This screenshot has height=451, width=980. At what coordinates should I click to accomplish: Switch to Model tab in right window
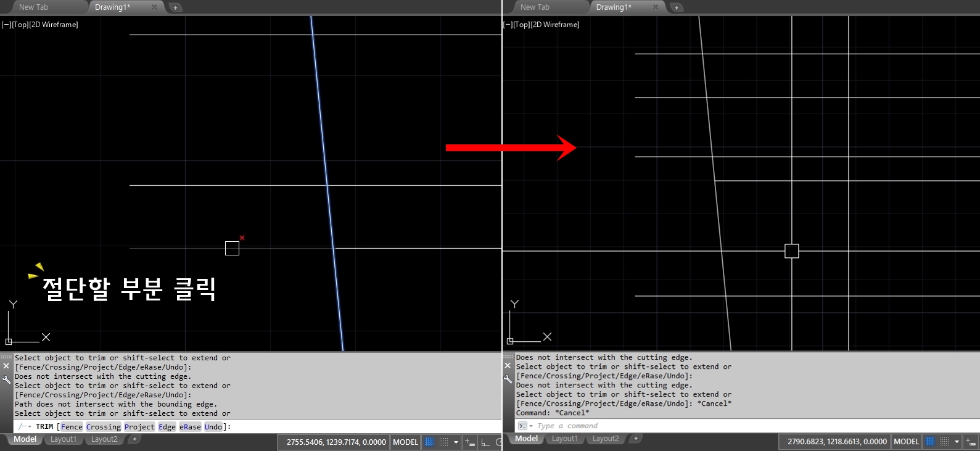pyautogui.click(x=527, y=439)
